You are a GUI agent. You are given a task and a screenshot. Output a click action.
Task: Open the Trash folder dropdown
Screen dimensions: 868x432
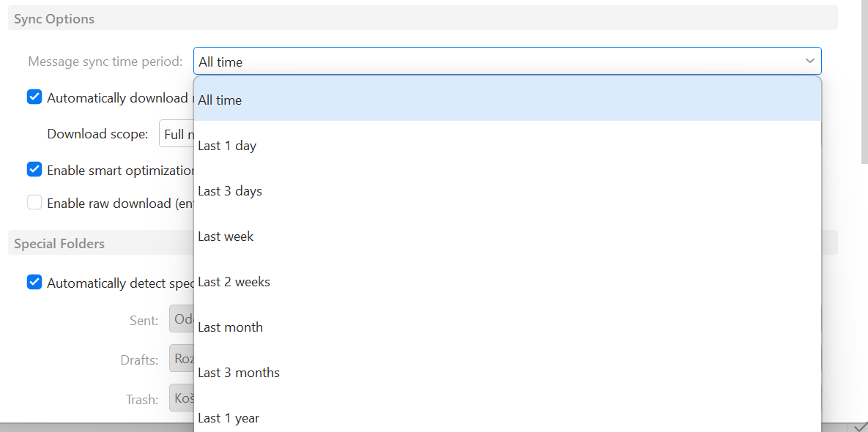(x=182, y=399)
